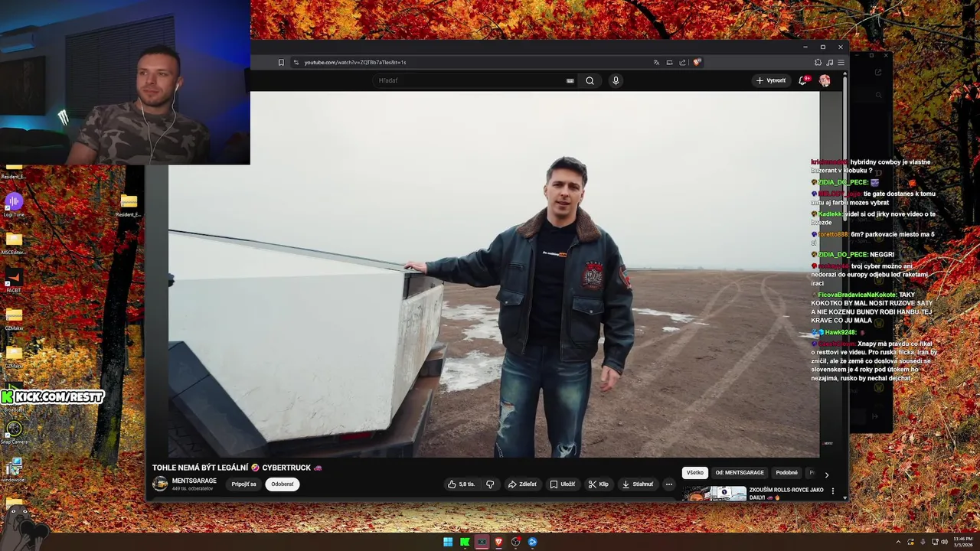Open Brave Shields lion icon
980x551 pixels.
click(x=697, y=62)
